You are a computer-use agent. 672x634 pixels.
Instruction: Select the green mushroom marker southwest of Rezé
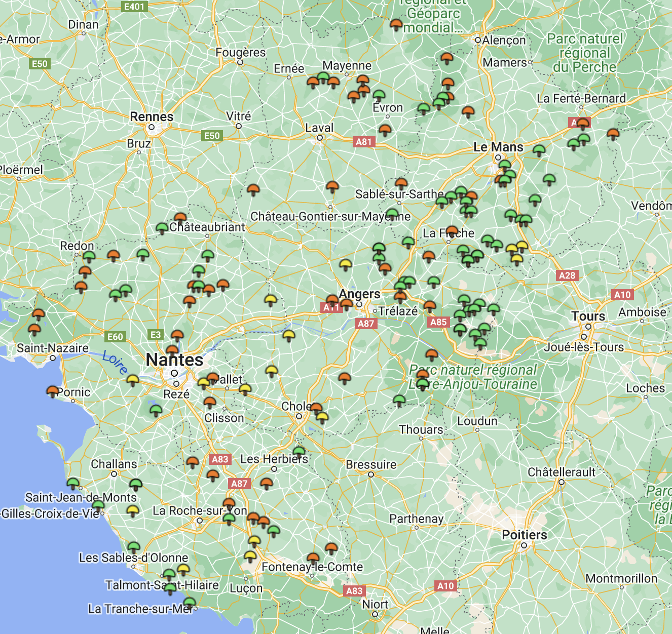pyautogui.click(x=156, y=410)
